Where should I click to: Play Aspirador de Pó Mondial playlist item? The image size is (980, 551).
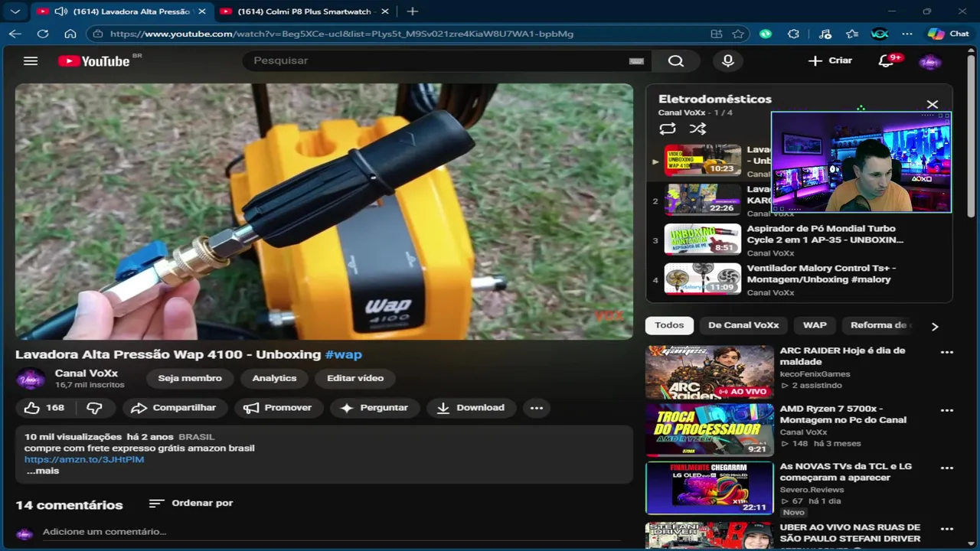(801, 240)
